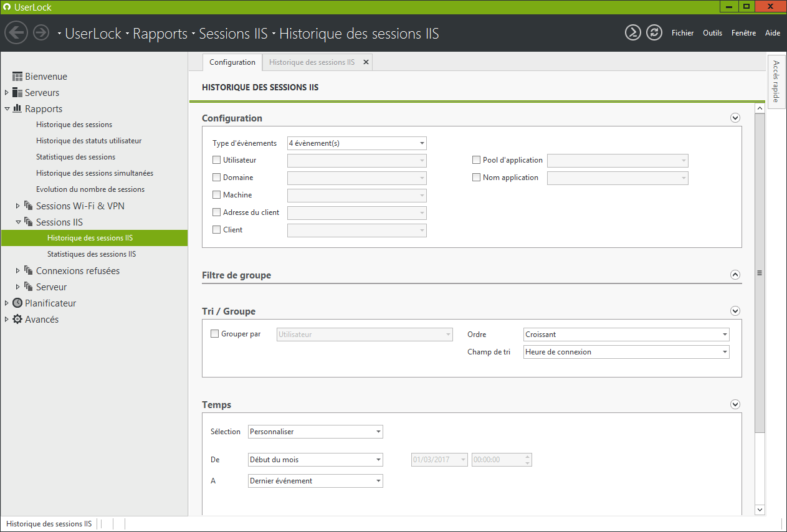Viewport: 787px width, 532px height.
Task: Click the UserLock logo in title bar
Action: [7, 7]
